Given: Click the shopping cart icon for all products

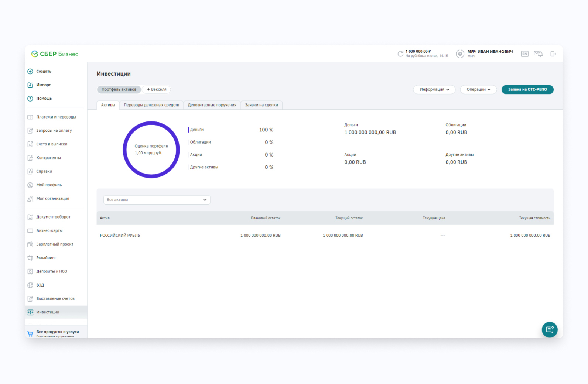Looking at the screenshot, I should tap(30, 334).
